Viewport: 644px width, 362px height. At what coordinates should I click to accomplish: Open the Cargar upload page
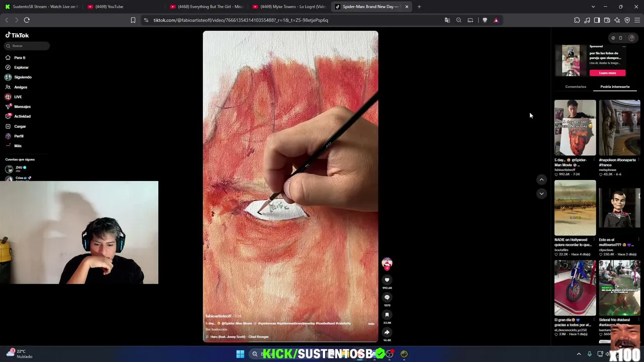[20, 126]
